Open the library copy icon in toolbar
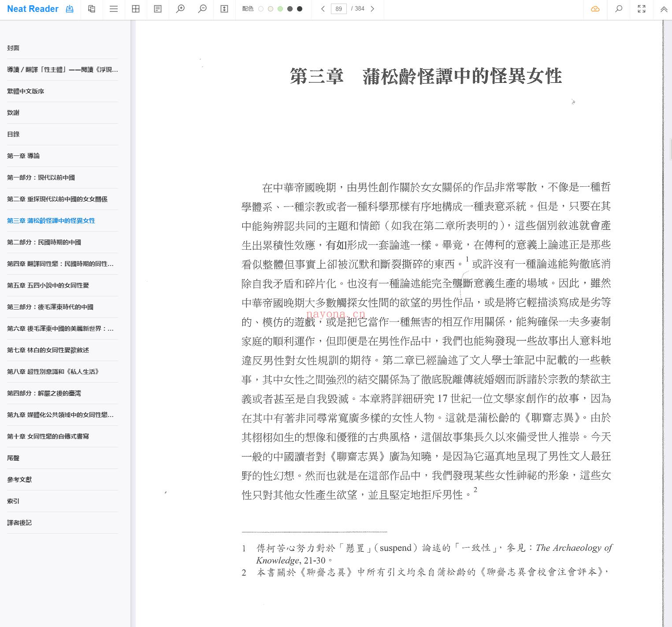The width and height of the screenshot is (672, 627). click(x=92, y=9)
